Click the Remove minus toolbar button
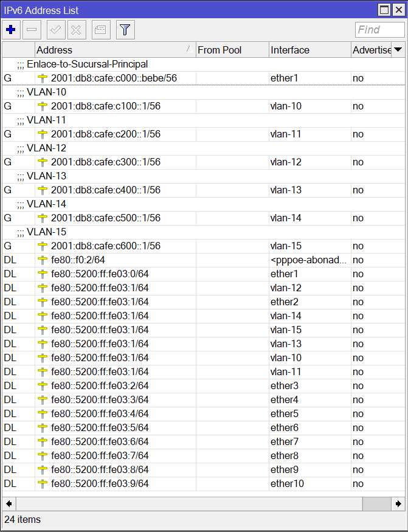Screen dimensions: 408x532 click(32, 29)
